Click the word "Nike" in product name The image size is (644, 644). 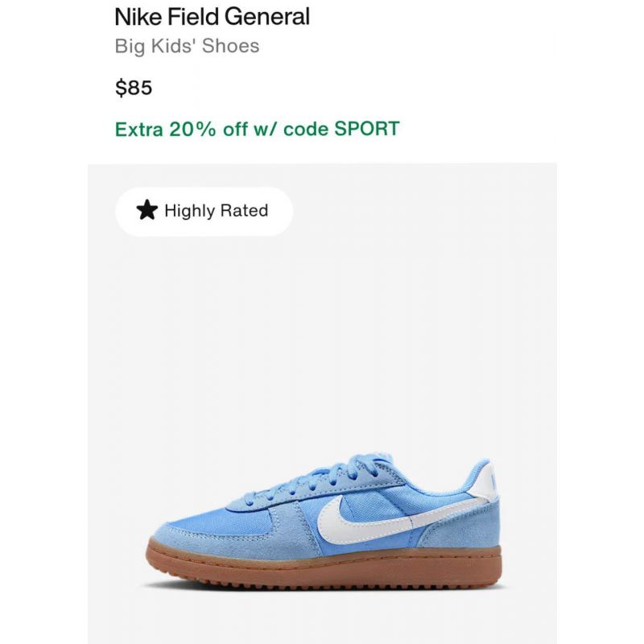[x=138, y=17]
